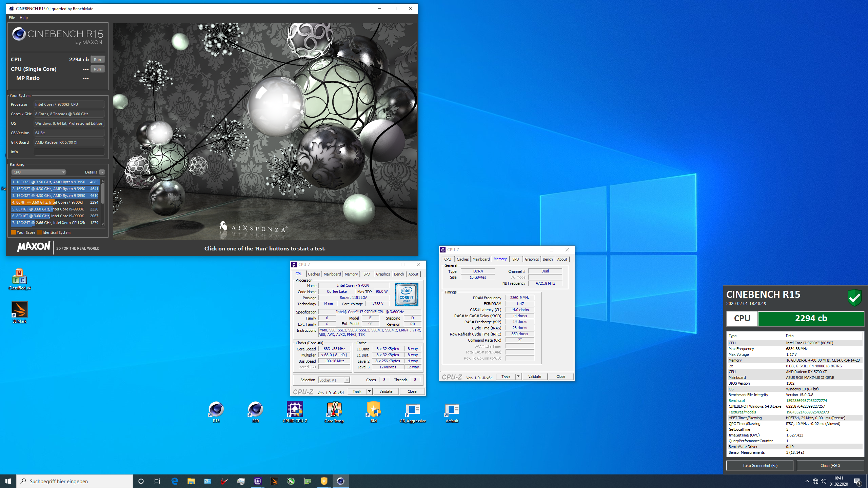Click the Intel Core i7 logo in CPU-Z
The height and width of the screenshot is (488, 868).
[406, 294]
